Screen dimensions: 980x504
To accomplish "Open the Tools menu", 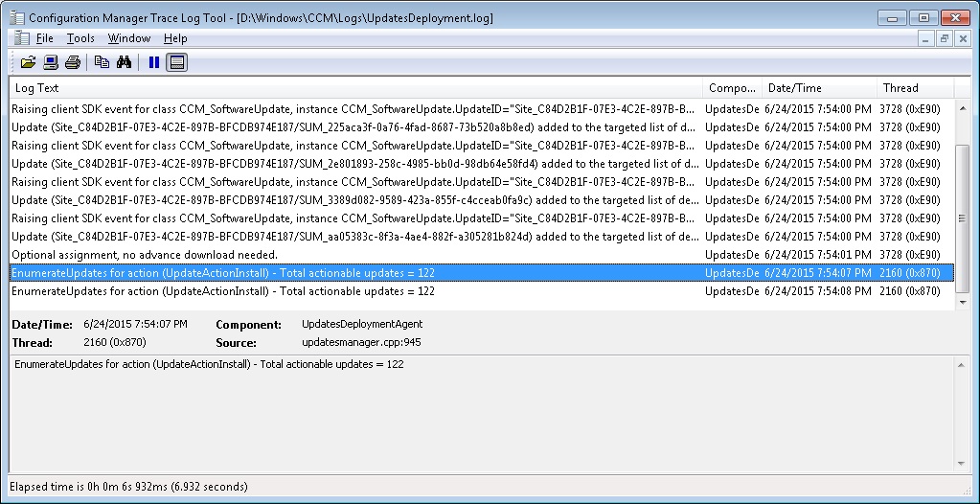I will [80, 38].
